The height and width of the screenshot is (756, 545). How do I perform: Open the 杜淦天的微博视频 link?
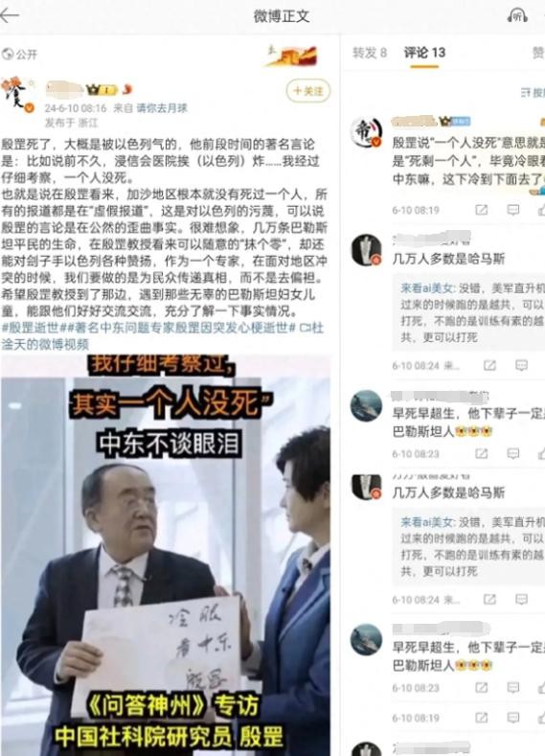coord(44,344)
